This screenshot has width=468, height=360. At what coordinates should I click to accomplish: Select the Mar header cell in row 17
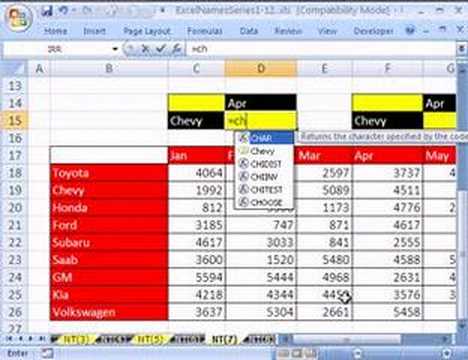pyautogui.click(x=324, y=155)
